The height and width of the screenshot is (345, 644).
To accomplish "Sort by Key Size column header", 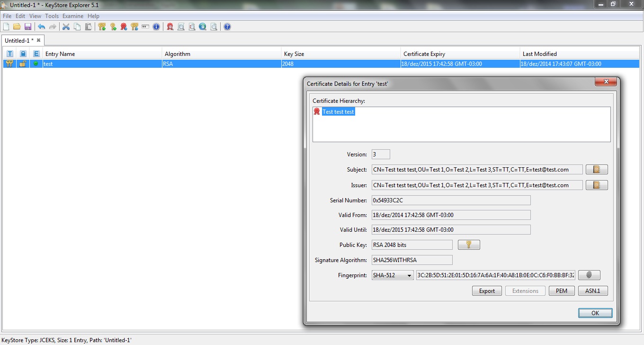I will click(x=341, y=54).
